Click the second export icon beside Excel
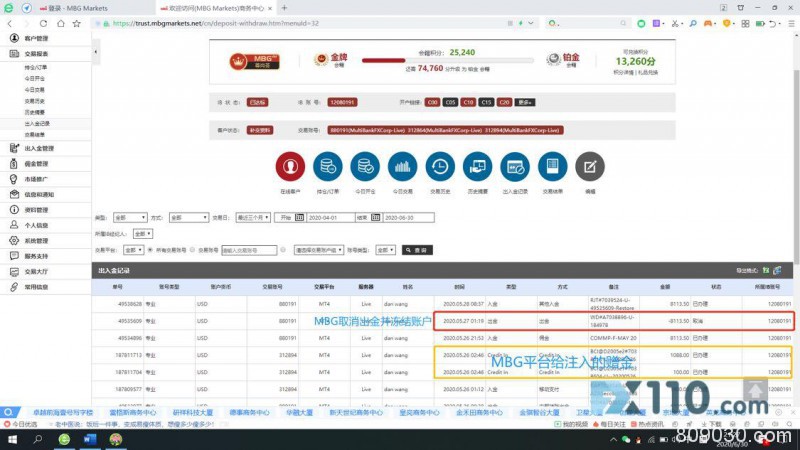The width and height of the screenshot is (800, 450). [x=777, y=270]
